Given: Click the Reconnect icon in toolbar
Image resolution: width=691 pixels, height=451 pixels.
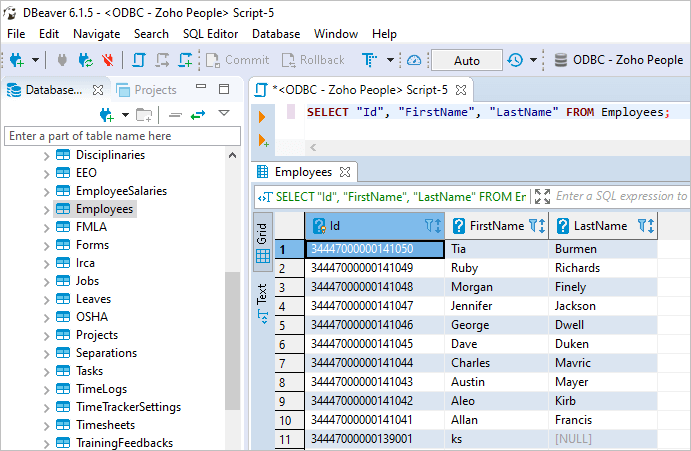Looking at the screenshot, I should [85, 60].
